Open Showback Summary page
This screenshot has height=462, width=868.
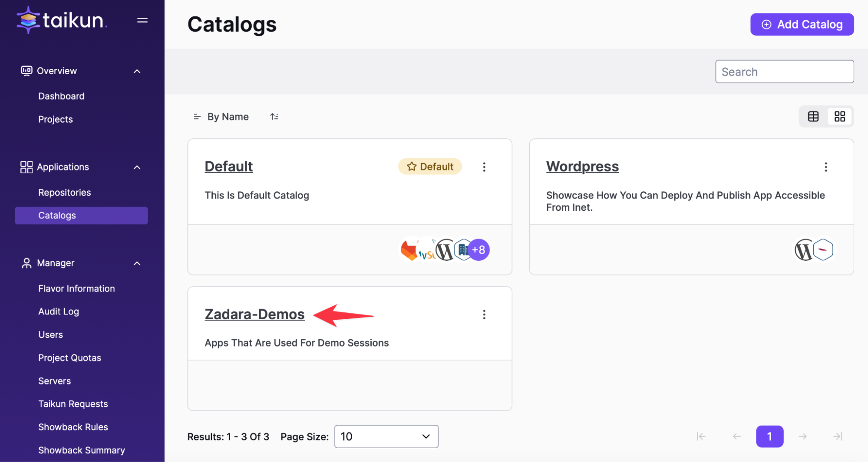[x=82, y=450]
